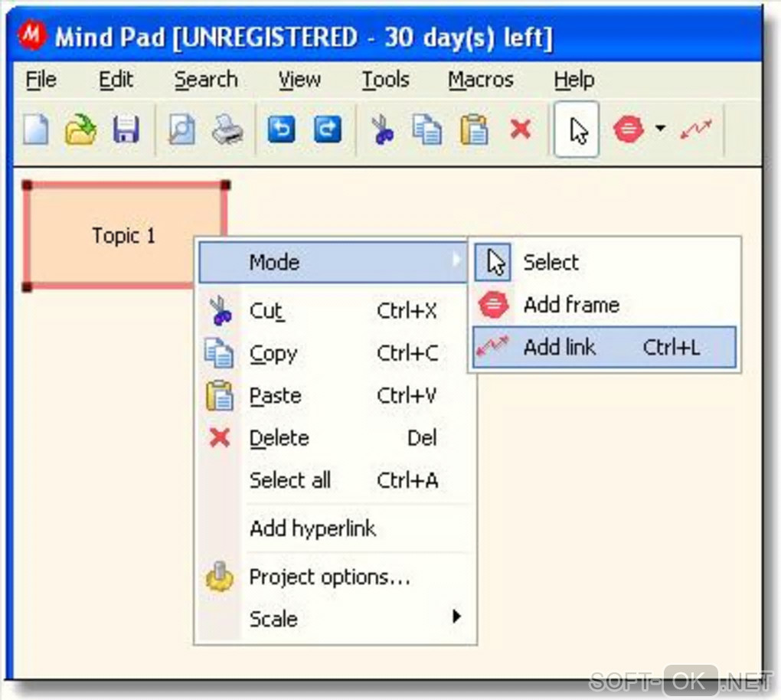781x700 pixels.
Task: Click the toolbar Paste clipboard icon
Action: pyautogui.click(x=474, y=129)
